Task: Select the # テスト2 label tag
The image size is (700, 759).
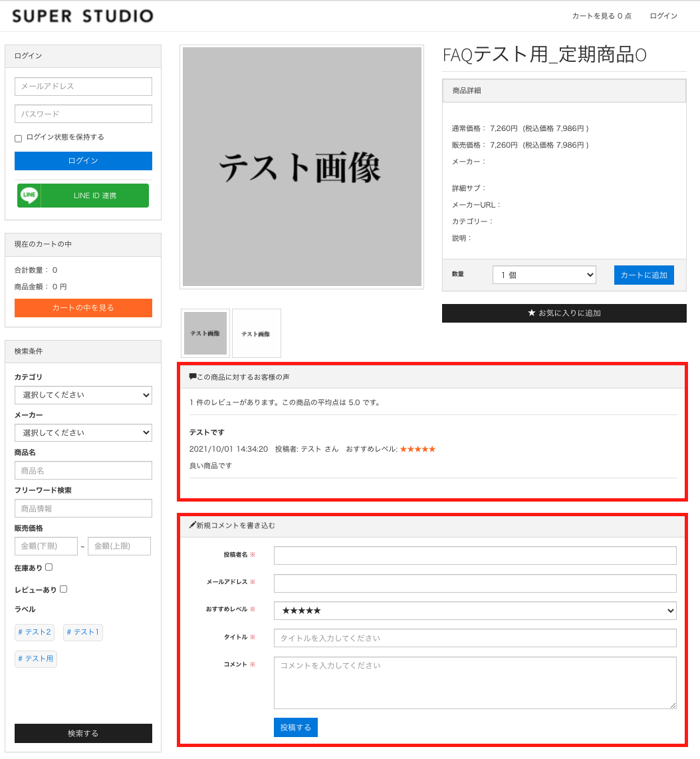Action: [x=35, y=632]
